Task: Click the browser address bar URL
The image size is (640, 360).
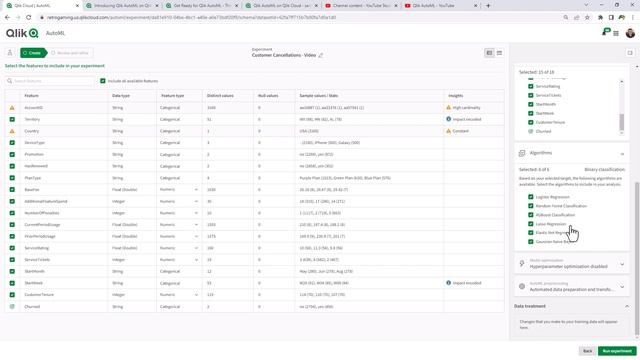Action: [191, 18]
